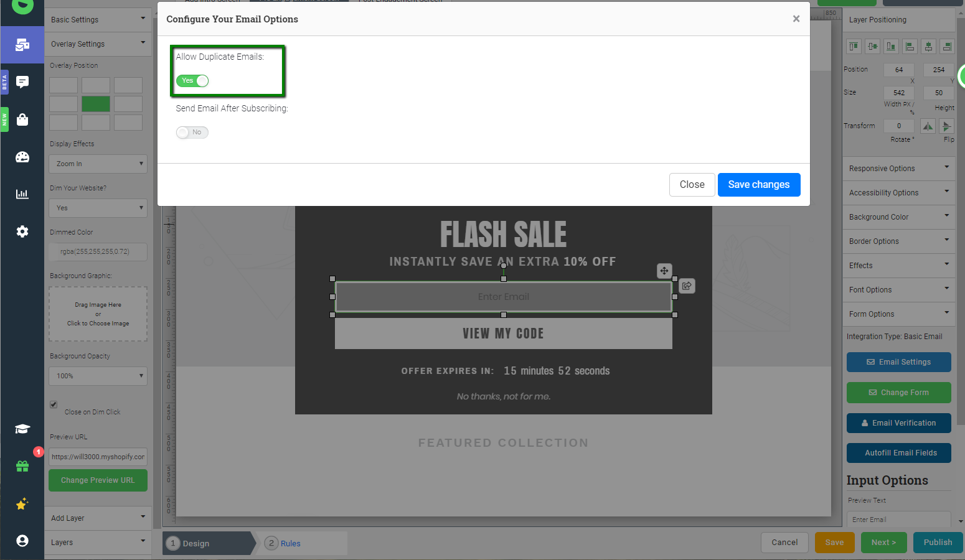Viewport: 965px width, 560px height.
Task: Expand the Display Effects dropdown
Action: 98,164
